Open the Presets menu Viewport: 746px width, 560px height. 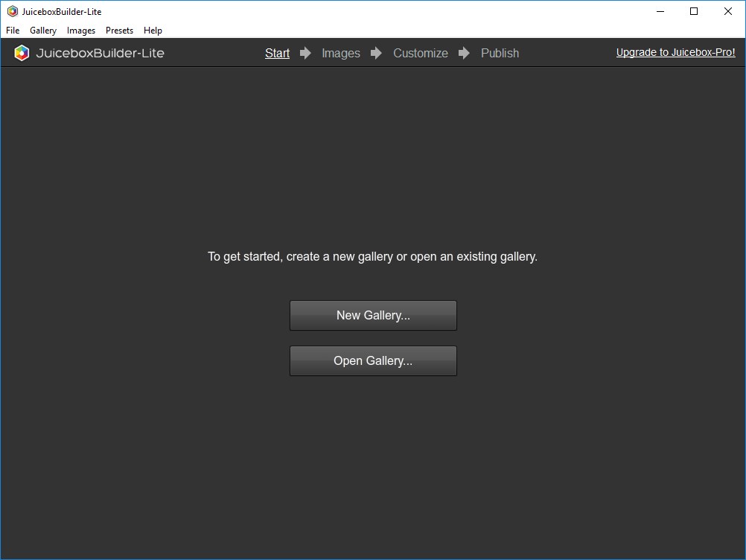tap(119, 31)
